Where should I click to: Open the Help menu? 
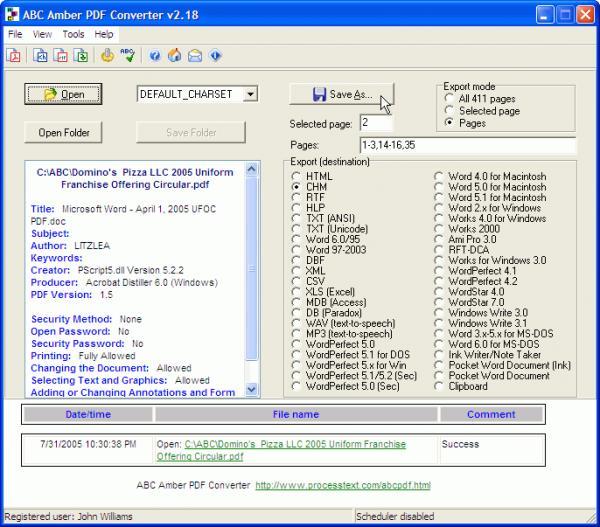tap(104, 34)
